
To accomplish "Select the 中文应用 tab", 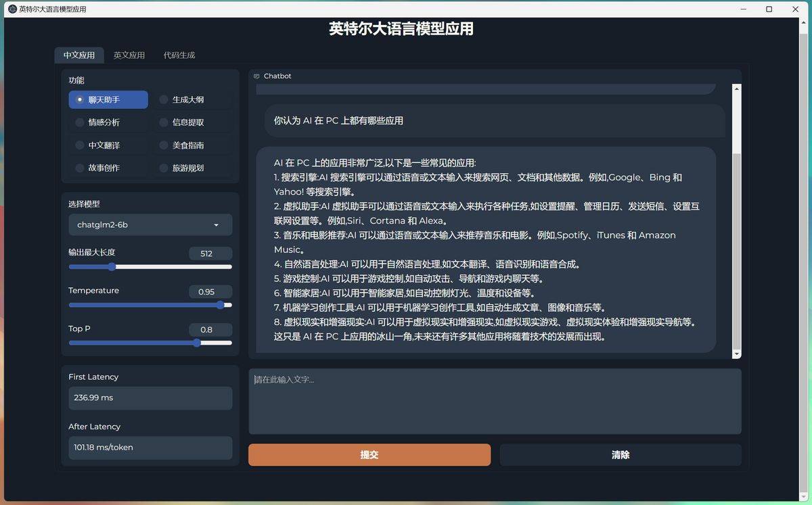I will coord(79,55).
